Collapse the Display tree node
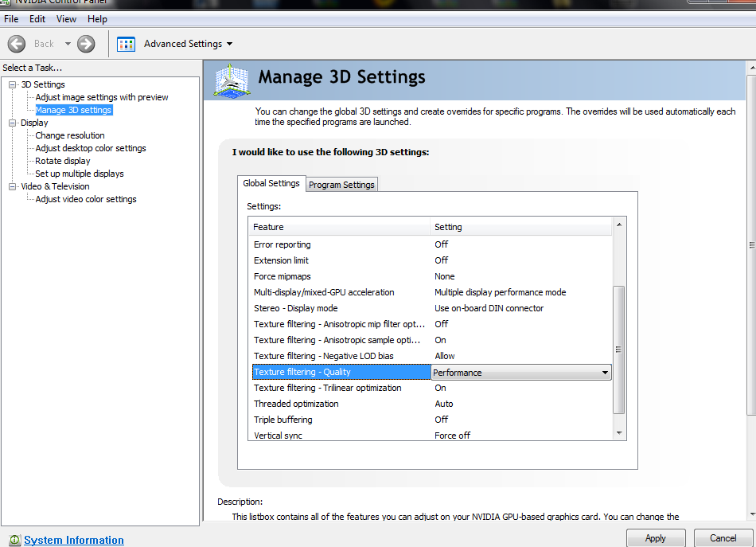The height and width of the screenshot is (547, 756). (x=13, y=123)
